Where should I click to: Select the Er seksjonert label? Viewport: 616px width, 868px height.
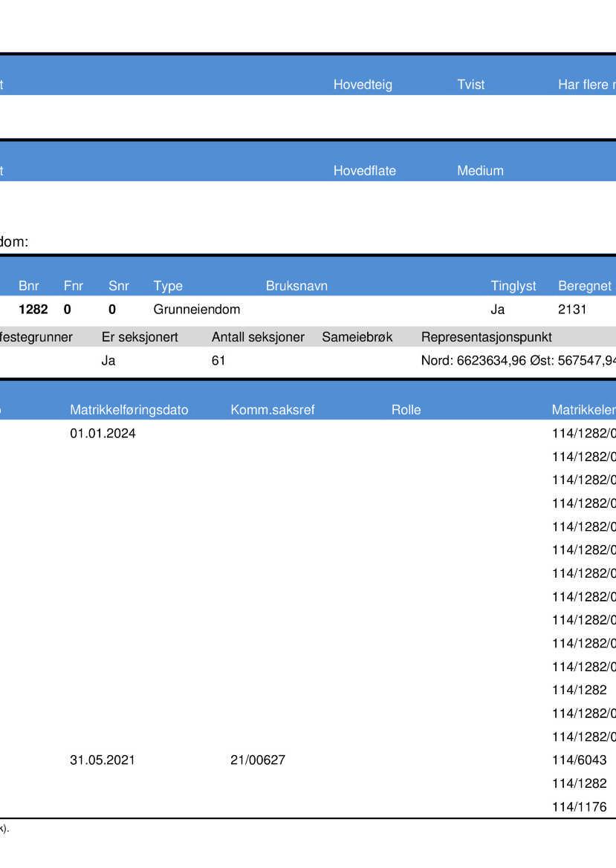pos(140,337)
